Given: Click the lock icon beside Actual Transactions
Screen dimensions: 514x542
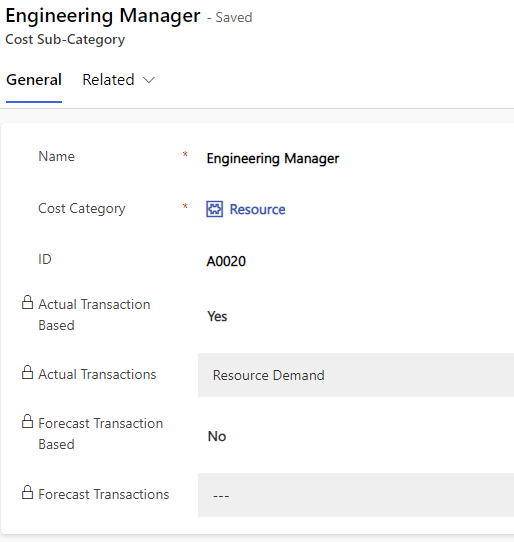Looking at the screenshot, I should coord(27,372).
